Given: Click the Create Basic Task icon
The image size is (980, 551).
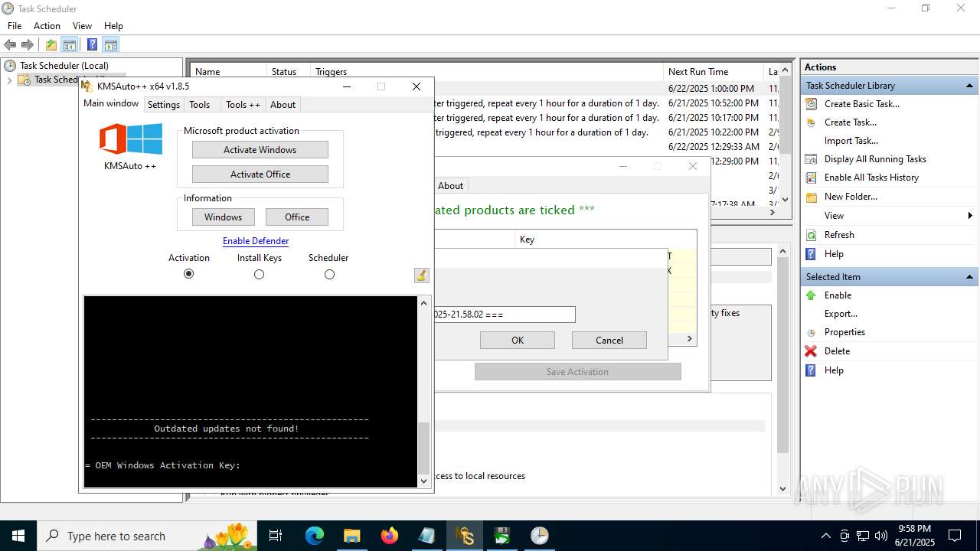Looking at the screenshot, I should point(811,104).
